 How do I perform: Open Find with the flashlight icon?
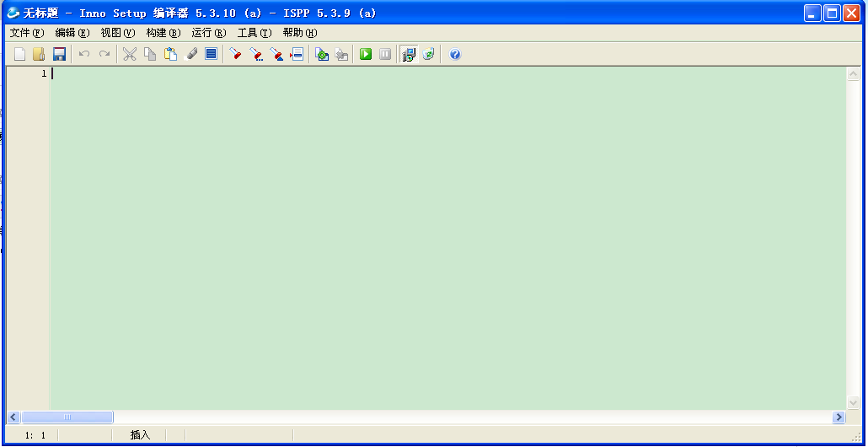coord(236,54)
